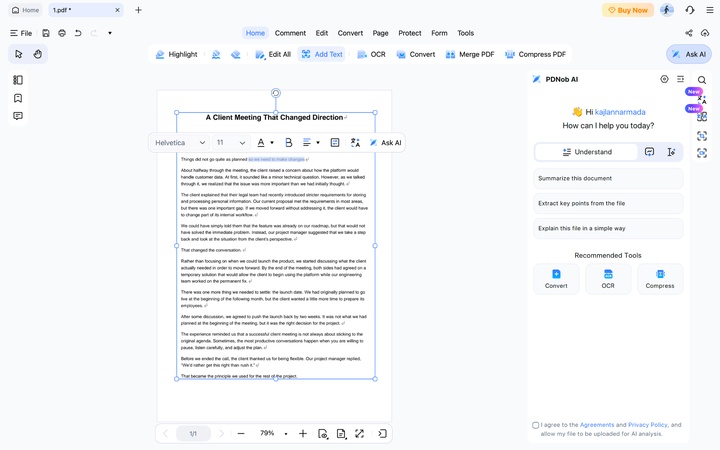
Task: Click Edit All button
Action: (273, 54)
